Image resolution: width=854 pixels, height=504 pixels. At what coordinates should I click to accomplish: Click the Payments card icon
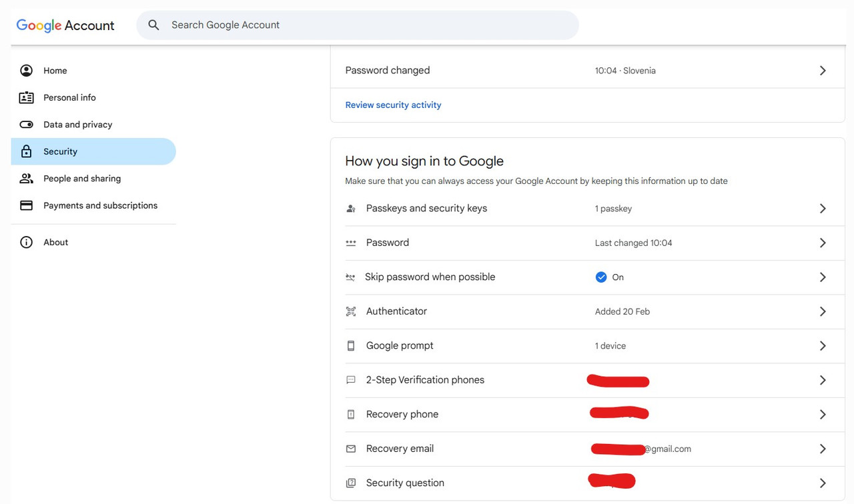click(27, 205)
